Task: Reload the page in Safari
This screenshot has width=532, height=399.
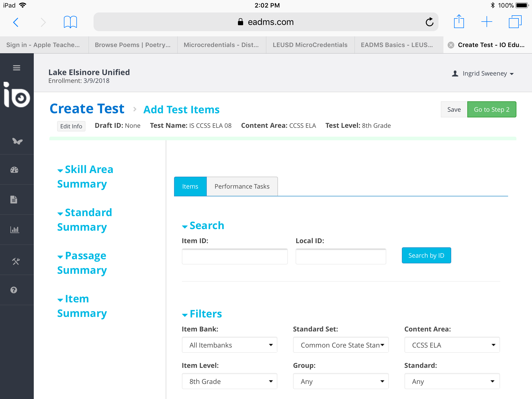Action: (429, 22)
